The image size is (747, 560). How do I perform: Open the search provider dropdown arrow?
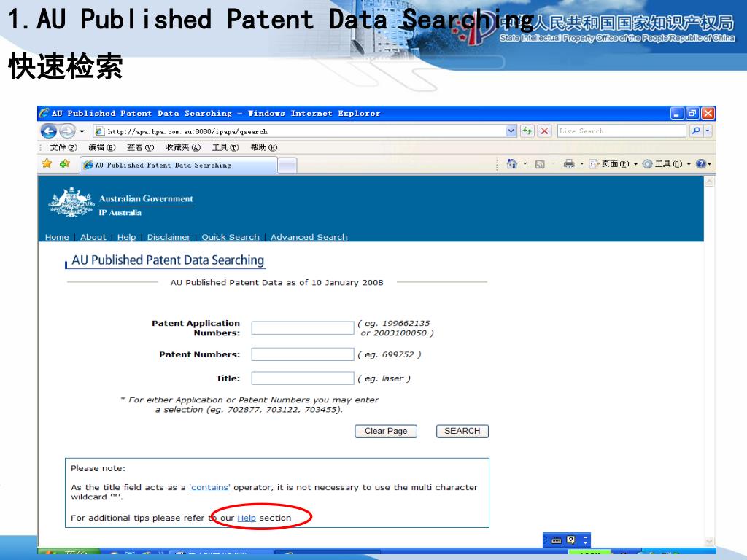tap(708, 131)
